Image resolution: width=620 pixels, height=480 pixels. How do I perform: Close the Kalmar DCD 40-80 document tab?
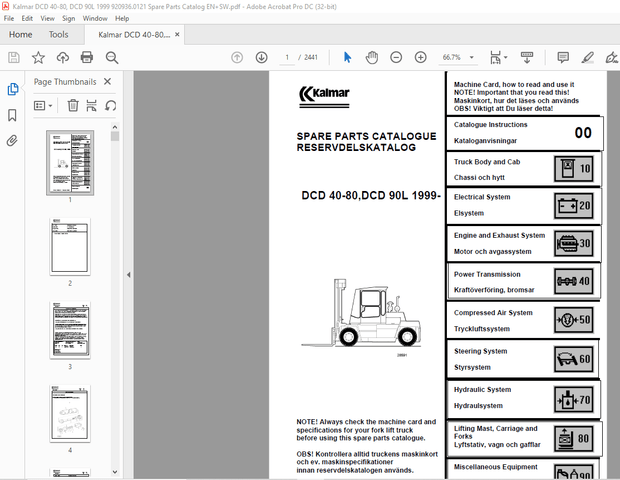pyautogui.click(x=177, y=34)
